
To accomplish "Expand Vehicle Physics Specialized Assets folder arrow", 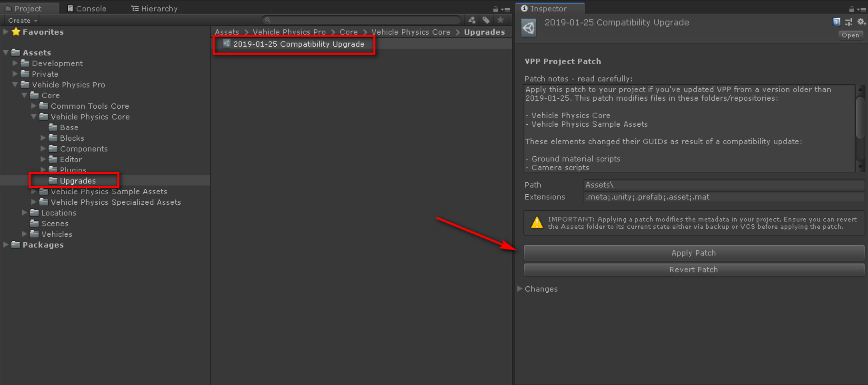I will tap(34, 202).
